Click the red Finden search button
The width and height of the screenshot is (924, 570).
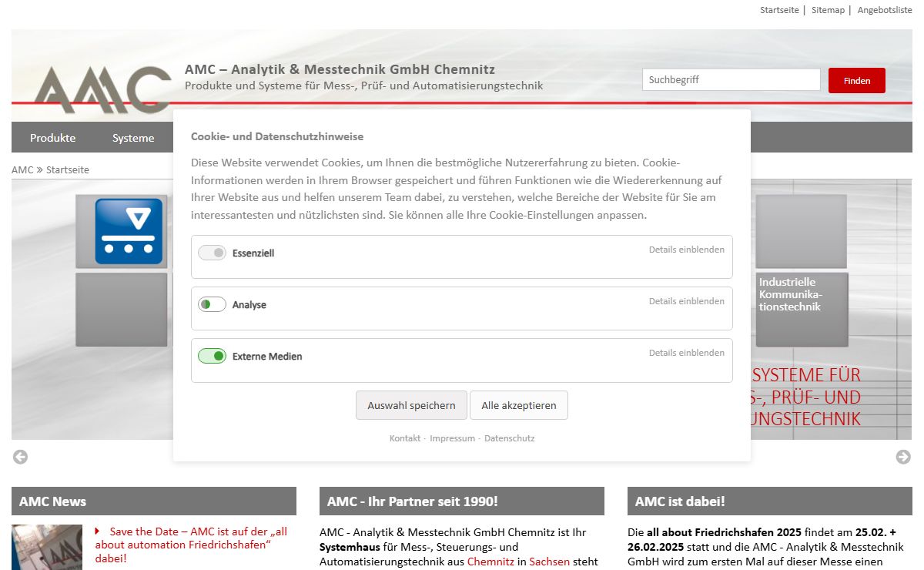click(857, 80)
